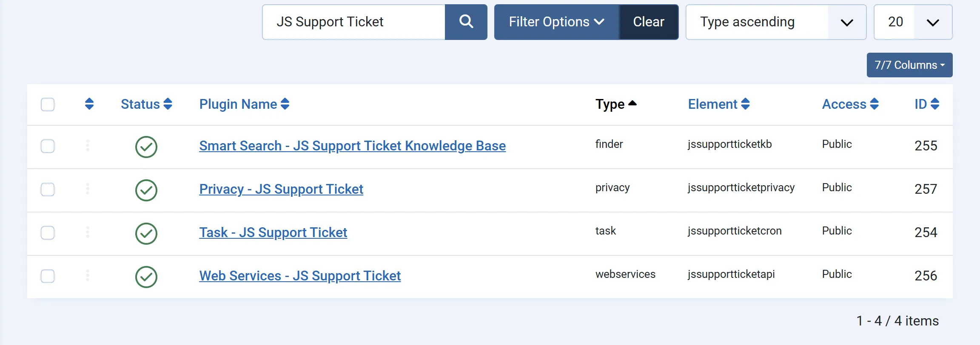Screen dimensions: 980x345
Task: Select checkbox for Smart Search Knowledge Base row
Action: tap(48, 146)
